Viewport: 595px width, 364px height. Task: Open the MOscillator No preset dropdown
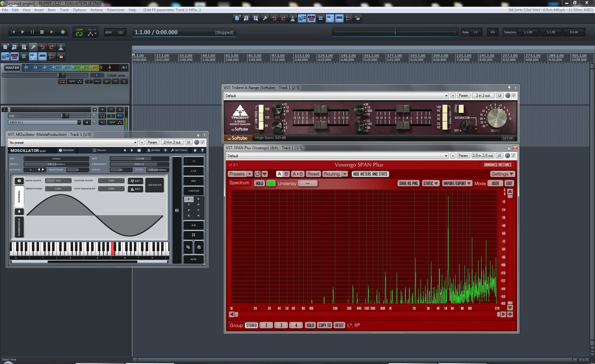pyautogui.click(x=73, y=142)
